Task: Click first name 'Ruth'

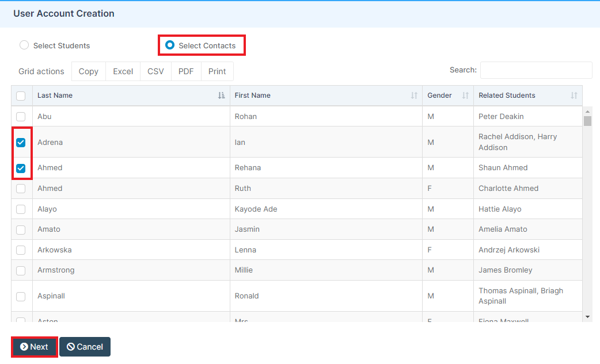Action: point(242,188)
